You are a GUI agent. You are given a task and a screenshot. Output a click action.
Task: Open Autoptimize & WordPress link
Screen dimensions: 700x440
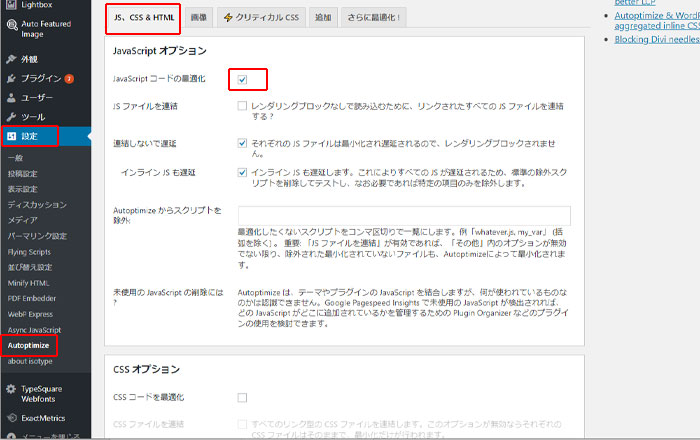pyautogui.click(x=657, y=21)
